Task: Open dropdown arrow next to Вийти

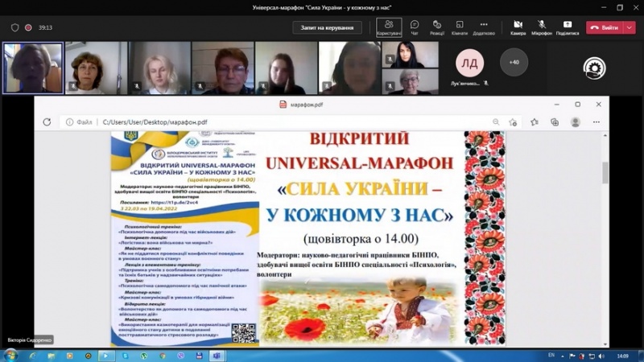Action: (630, 27)
